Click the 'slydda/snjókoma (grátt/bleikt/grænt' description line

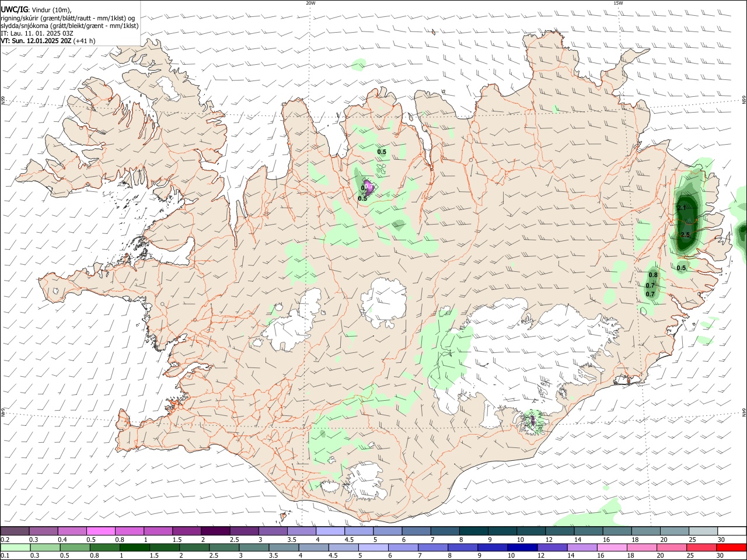[x=70, y=26]
